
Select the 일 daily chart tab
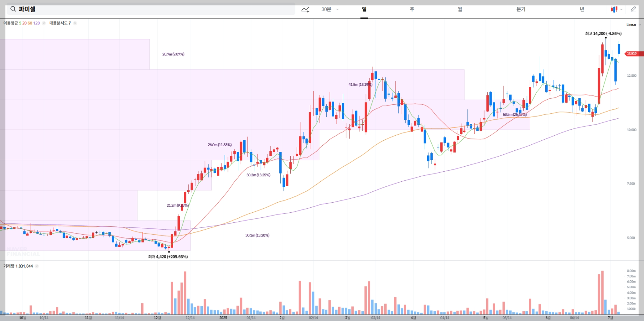coord(364,9)
